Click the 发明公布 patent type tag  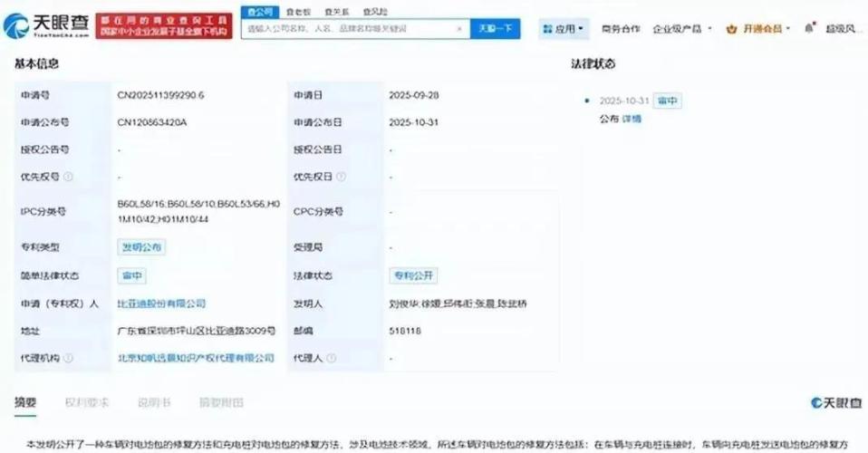[x=141, y=247]
